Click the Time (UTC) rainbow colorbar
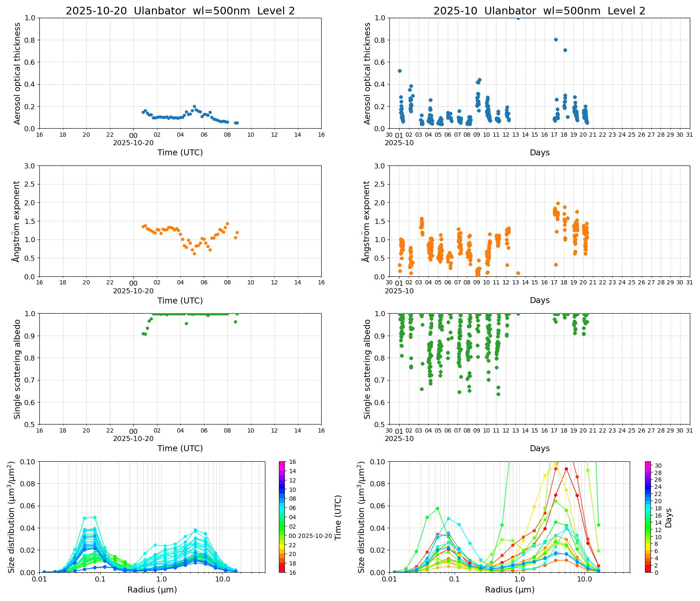This screenshot has height=601, width=700. [x=282, y=516]
